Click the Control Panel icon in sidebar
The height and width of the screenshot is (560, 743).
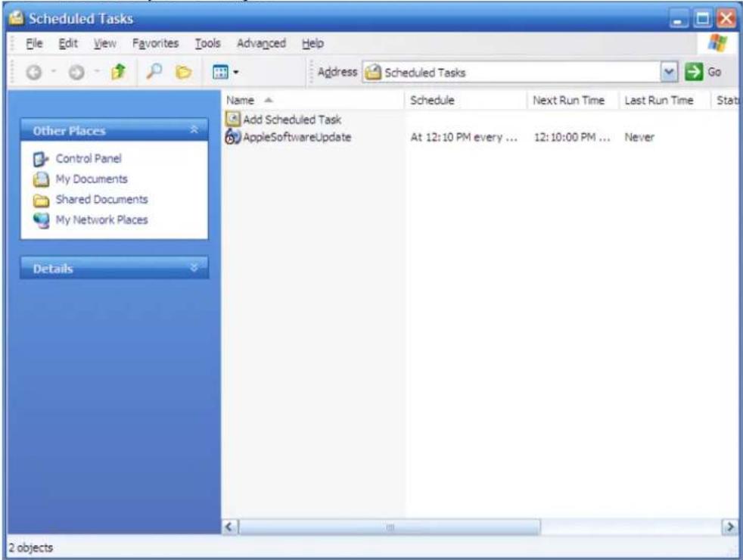(41, 159)
